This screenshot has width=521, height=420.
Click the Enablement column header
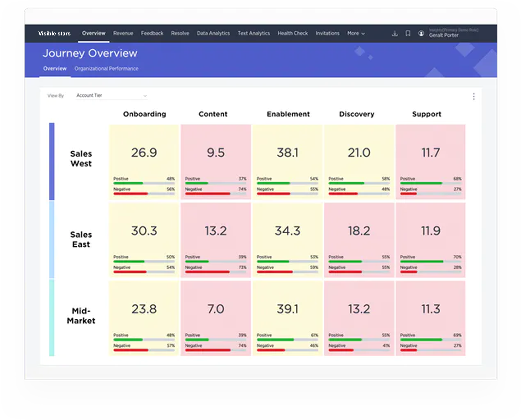[x=288, y=114]
